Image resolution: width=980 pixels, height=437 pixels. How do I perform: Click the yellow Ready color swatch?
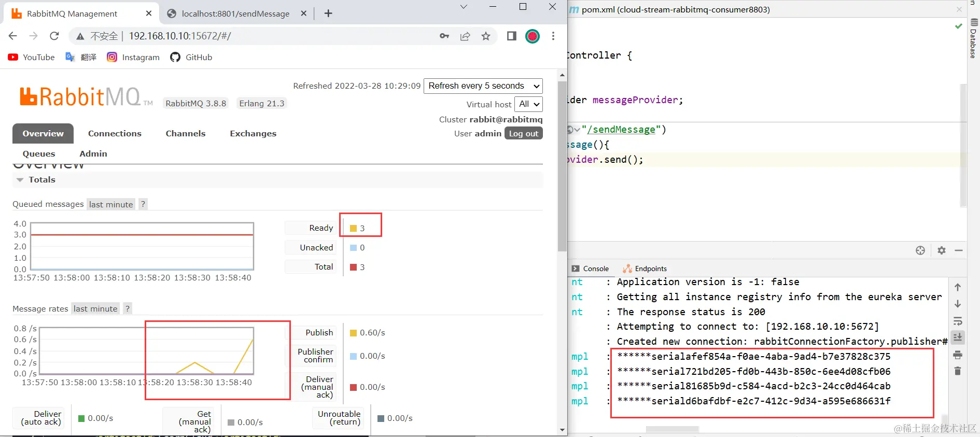[353, 229]
